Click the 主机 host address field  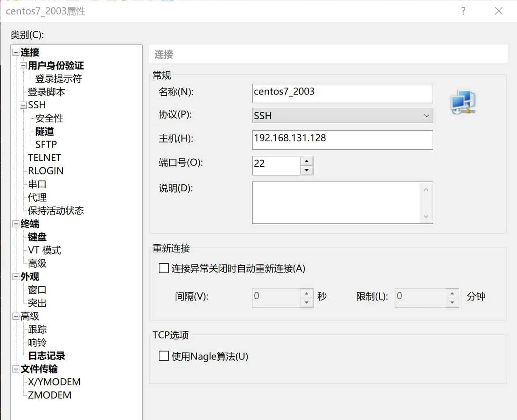point(343,140)
